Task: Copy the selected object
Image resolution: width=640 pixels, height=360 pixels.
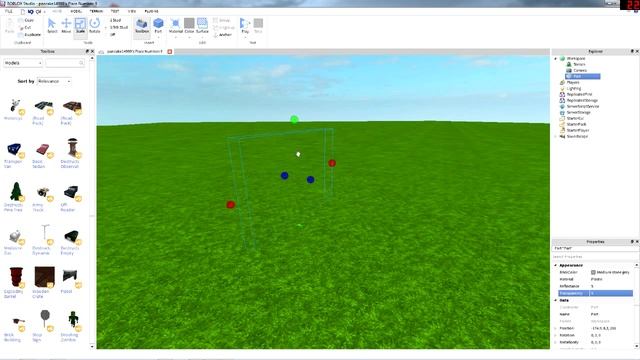Action: pyautogui.click(x=26, y=20)
